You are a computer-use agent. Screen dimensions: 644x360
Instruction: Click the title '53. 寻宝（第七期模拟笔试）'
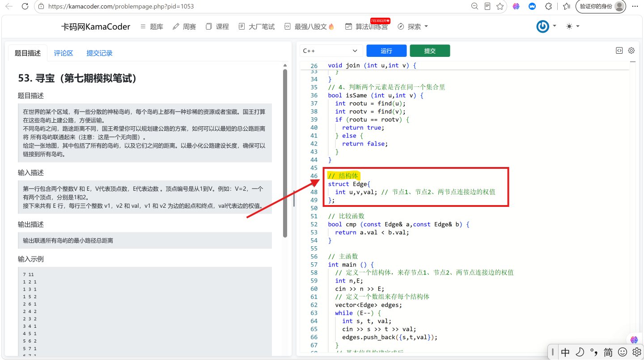click(77, 78)
